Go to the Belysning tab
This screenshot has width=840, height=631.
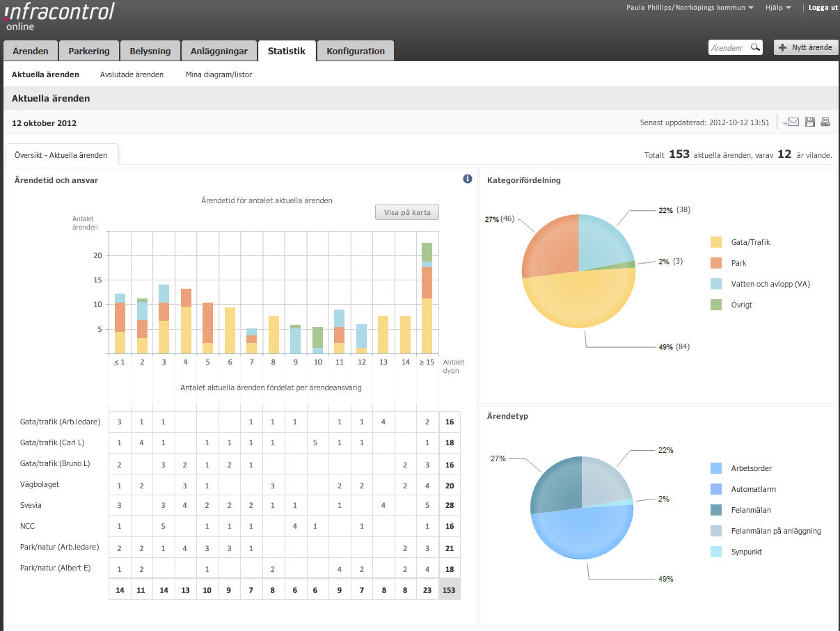pyautogui.click(x=150, y=51)
